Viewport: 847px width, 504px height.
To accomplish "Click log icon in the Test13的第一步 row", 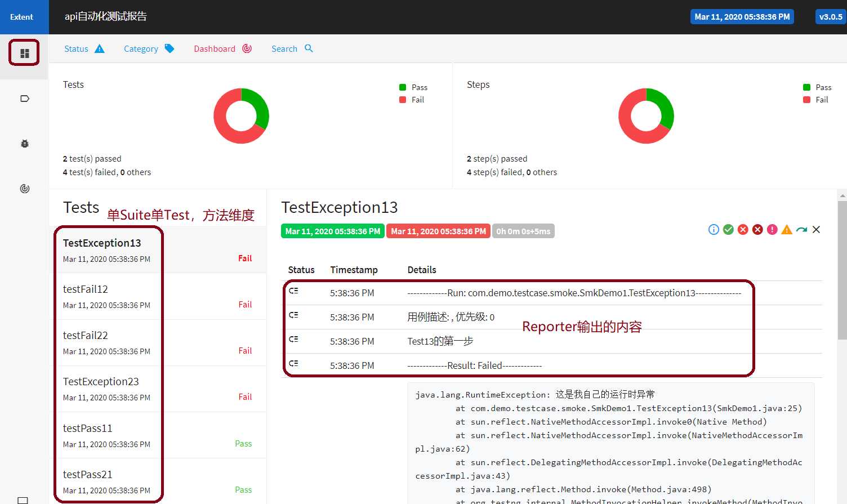I will click(293, 339).
